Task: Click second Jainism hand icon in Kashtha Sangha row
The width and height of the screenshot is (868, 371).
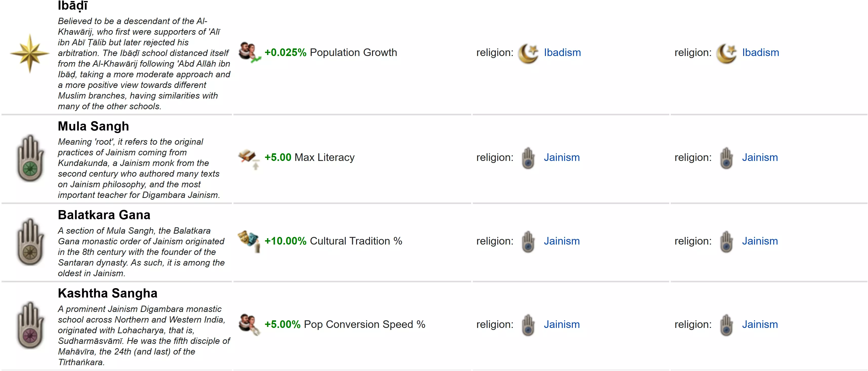Action: [x=726, y=325]
